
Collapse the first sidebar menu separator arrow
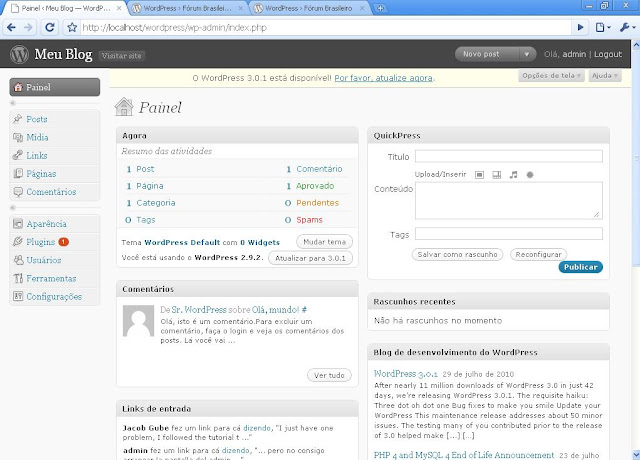(x=13, y=103)
